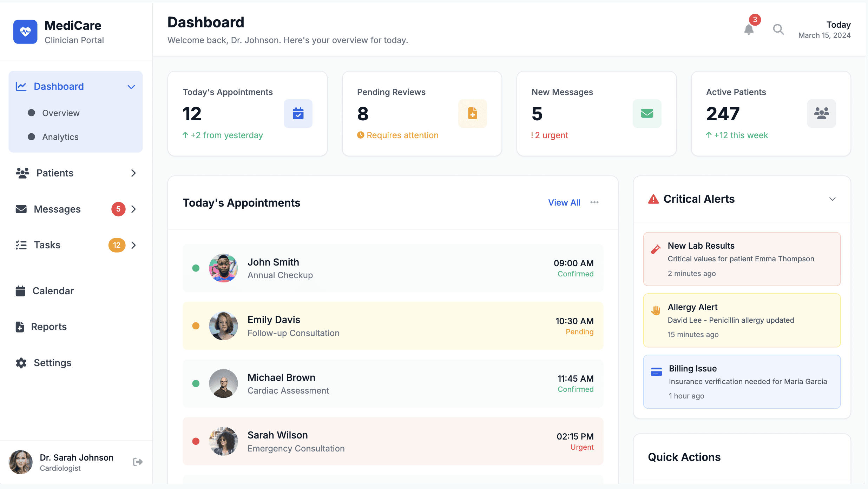Click the calendar-check icon in Today's Appointments card

[x=298, y=114]
